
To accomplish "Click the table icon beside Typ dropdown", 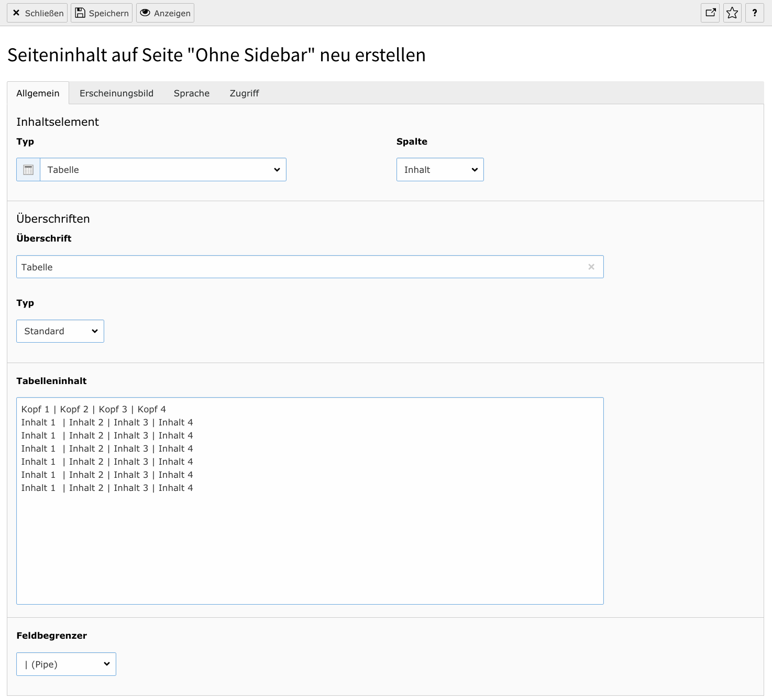I will tap(28, 170).
